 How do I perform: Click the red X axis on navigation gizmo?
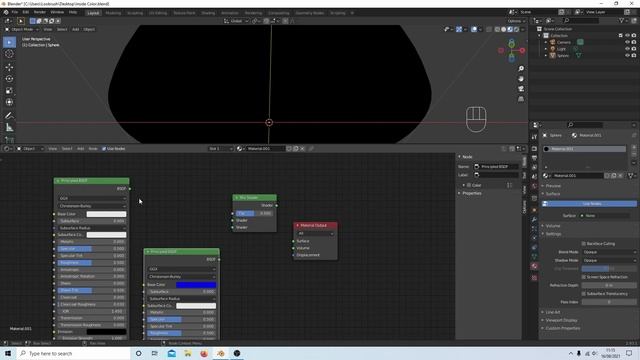(x=522, y=50)
